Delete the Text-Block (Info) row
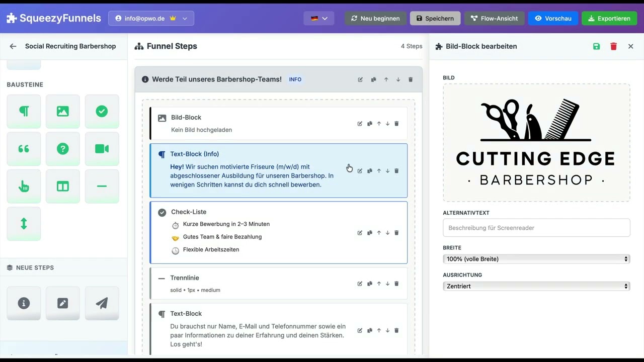 click(396, 171)
